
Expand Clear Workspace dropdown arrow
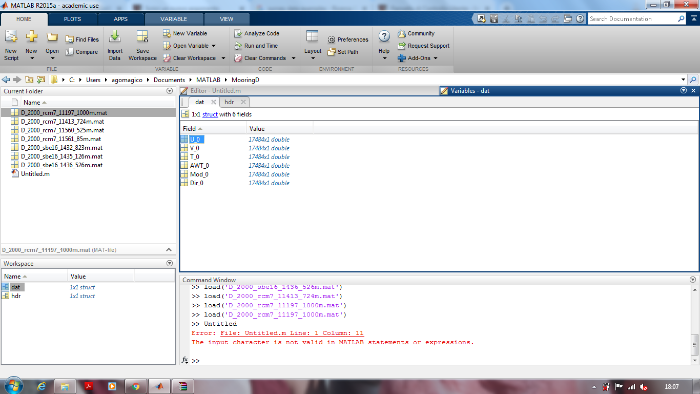pos(223,58)
